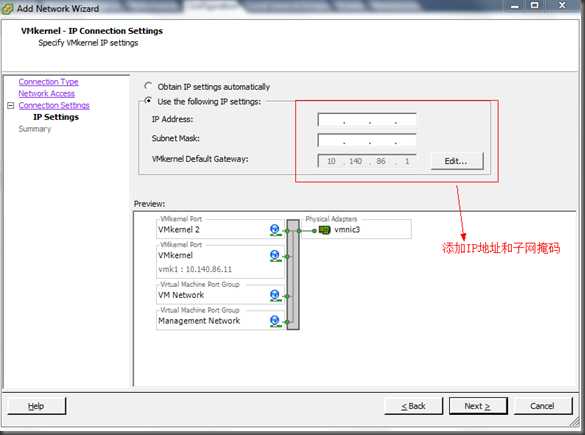Click the IP Address input field

(367, 120)
